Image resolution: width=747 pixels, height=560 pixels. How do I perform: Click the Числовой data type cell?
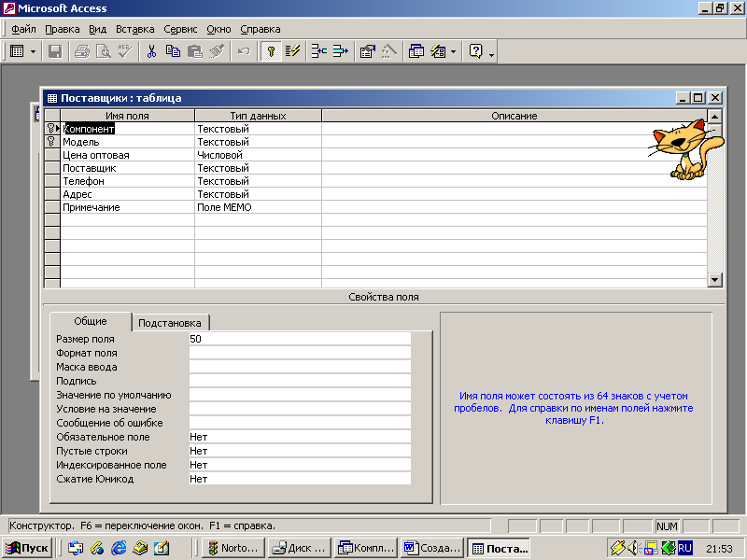click(x=259, y=155)
